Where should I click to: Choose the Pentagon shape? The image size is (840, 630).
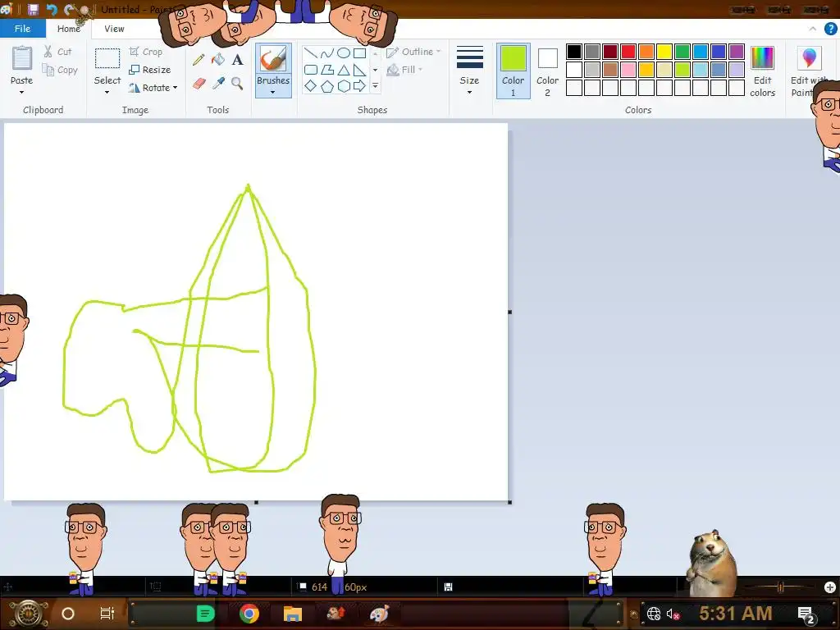coord(326,85)
